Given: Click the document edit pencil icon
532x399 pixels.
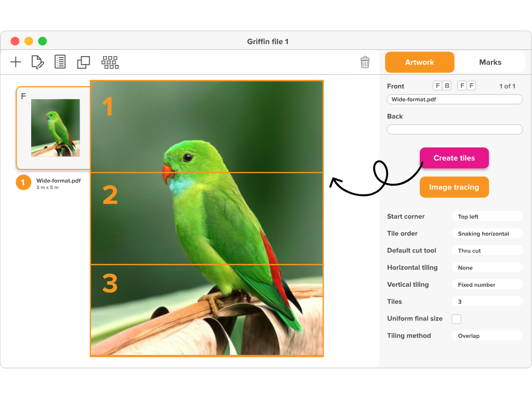Looking at the screenshot, I should [x=37, y=62].
